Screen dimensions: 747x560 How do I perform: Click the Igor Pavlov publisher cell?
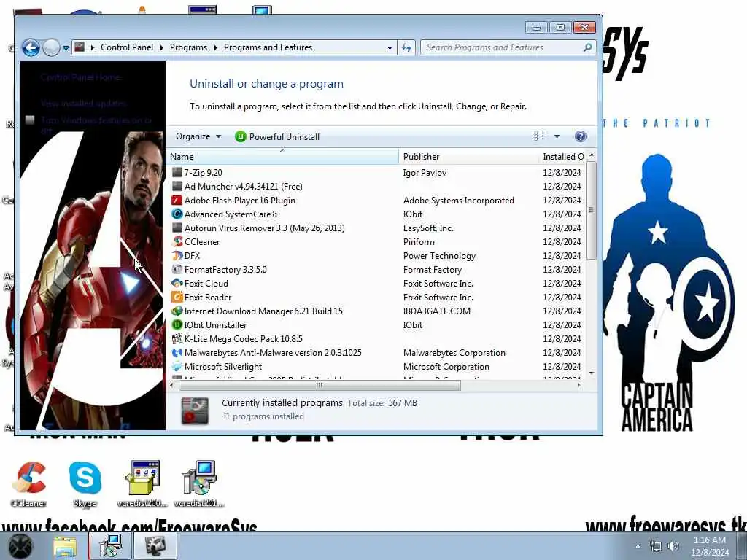[425, 172]
